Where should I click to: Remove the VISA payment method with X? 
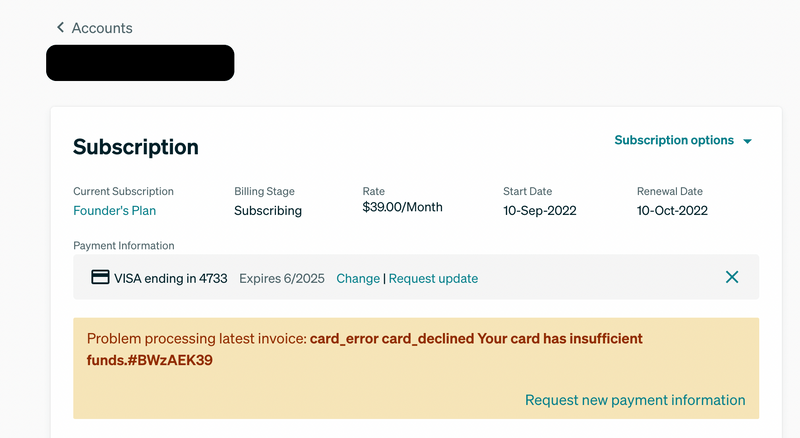click(x=732, y=277)
